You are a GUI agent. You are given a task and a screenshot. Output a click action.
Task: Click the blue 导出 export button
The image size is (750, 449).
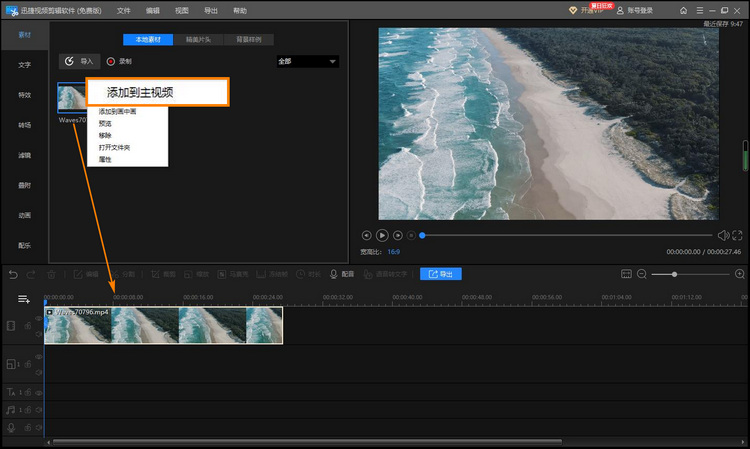[441, 274]
